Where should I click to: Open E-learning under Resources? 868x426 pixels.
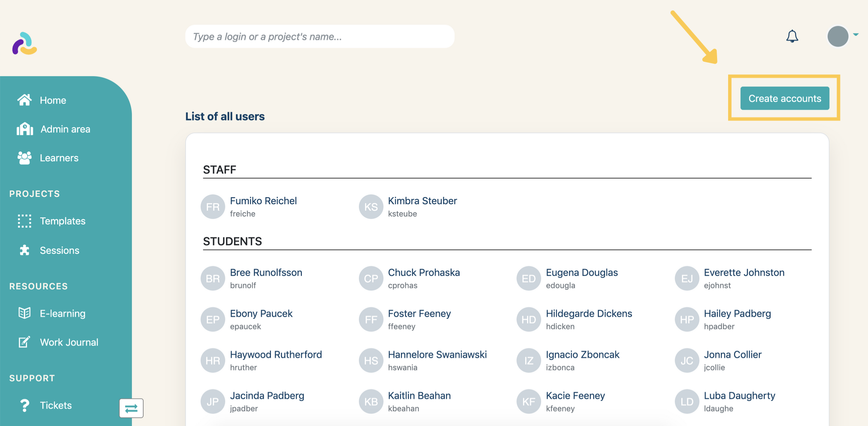[62, 313]
